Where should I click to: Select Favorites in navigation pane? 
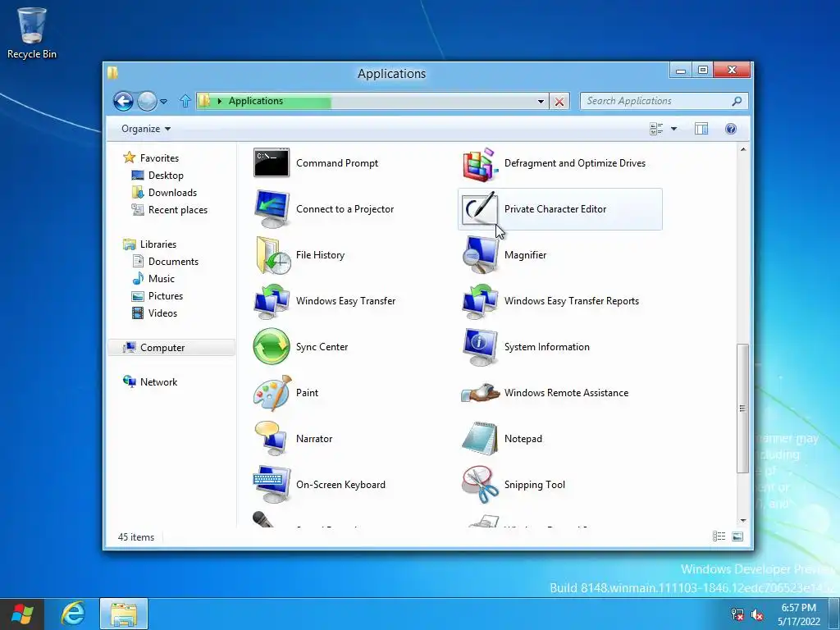pyautogui.click(x=159, y=158)
